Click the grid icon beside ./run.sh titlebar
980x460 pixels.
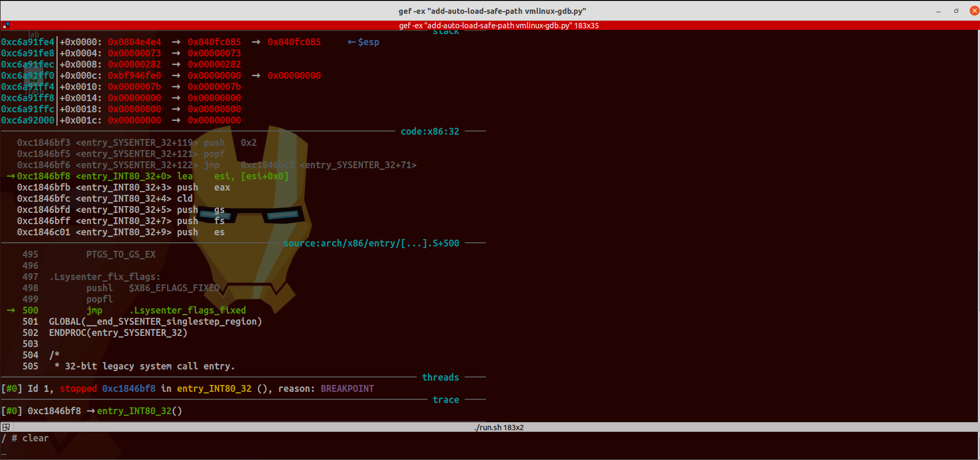point(6,427)
